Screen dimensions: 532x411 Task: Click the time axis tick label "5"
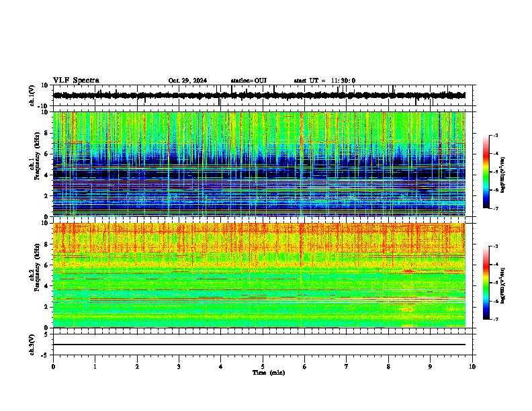(x=263, y=367)
